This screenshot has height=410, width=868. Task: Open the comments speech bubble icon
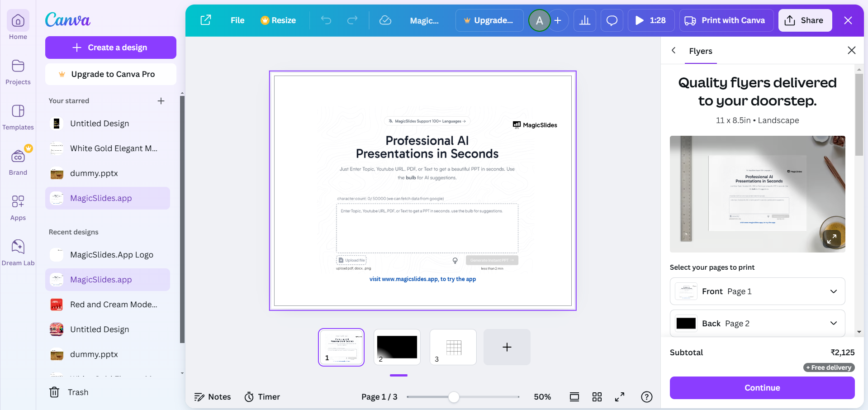tap(612, 20)
